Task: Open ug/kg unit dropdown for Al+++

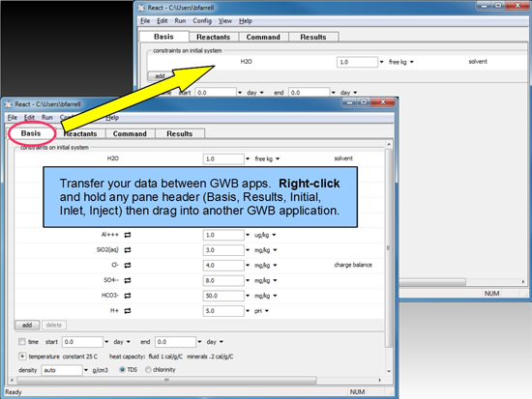Action: 274,235
